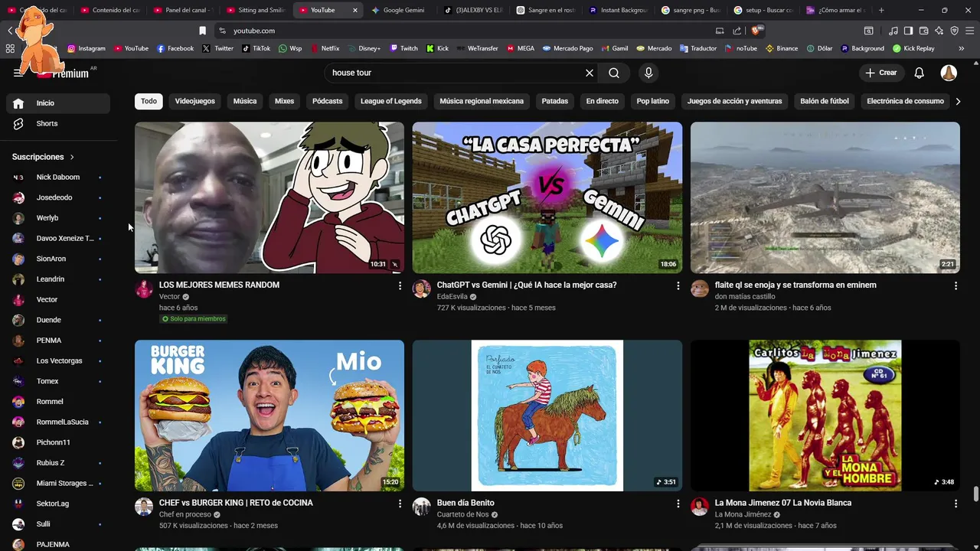Play the Burger King chef challenge thumbnail
The height and width of the screenshot is (551, 980).
[269, 416]
